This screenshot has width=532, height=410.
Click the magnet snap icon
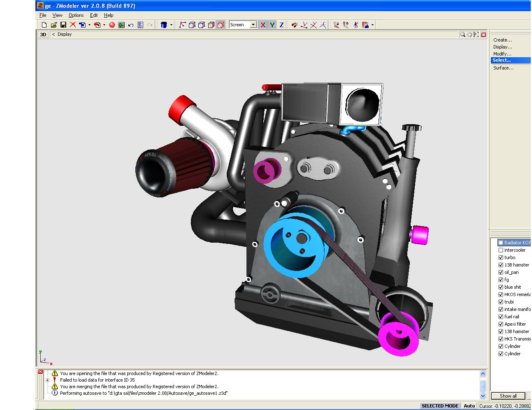pyautogui.click(x=294, y=25)
